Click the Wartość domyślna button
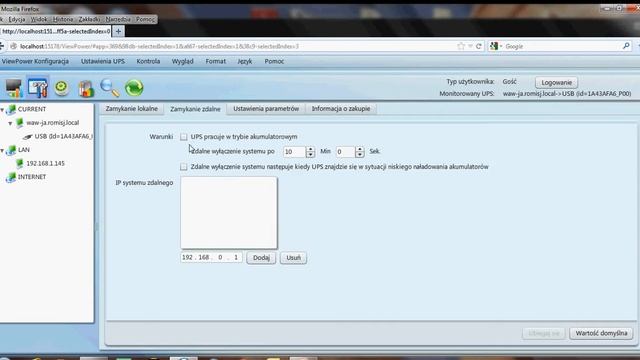 click(601, 333)
